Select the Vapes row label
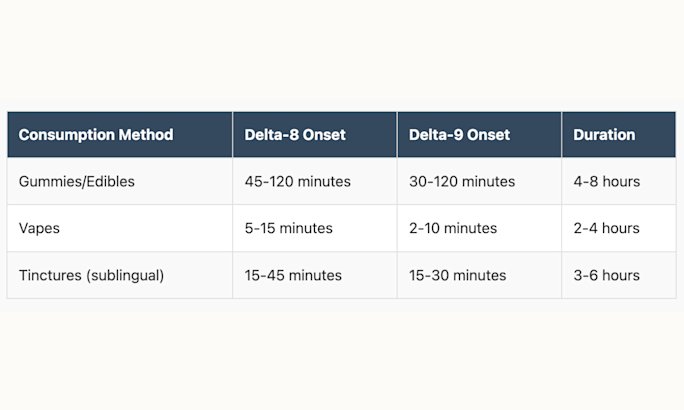 (40, 228)
